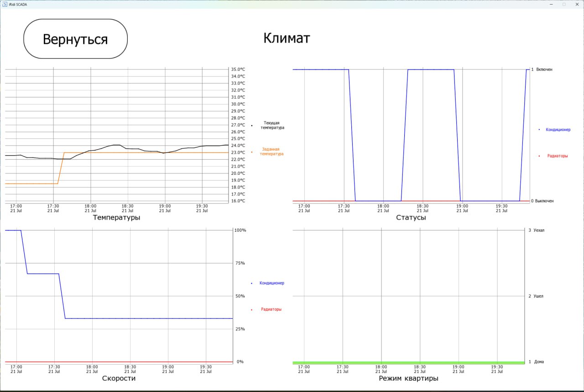Click the Температуры chart title
The image size is (584, 392).
[116, 218]
